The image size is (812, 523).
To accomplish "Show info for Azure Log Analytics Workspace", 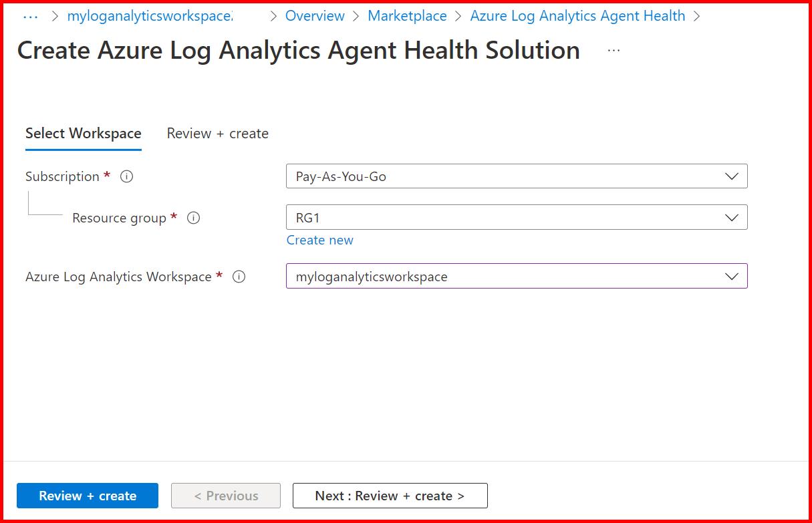I will click(x=239, y=277).
